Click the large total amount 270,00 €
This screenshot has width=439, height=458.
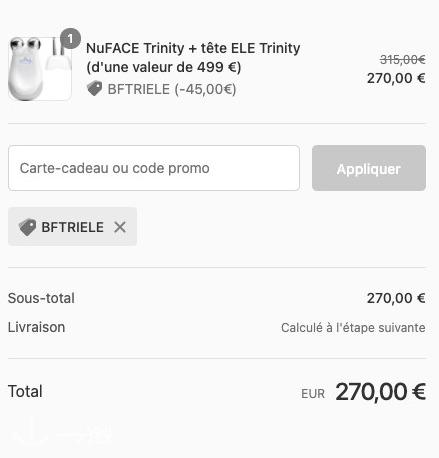coord(381,392)
